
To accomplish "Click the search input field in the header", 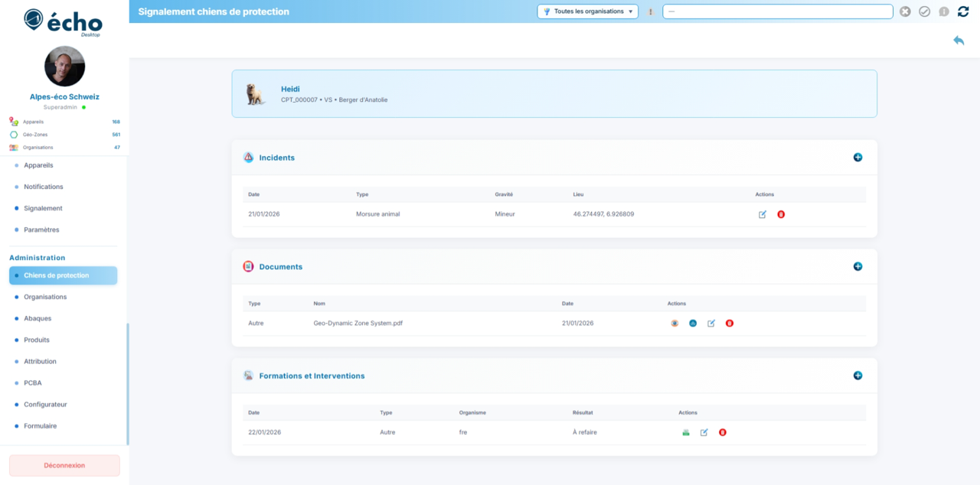I will [777, 11].
